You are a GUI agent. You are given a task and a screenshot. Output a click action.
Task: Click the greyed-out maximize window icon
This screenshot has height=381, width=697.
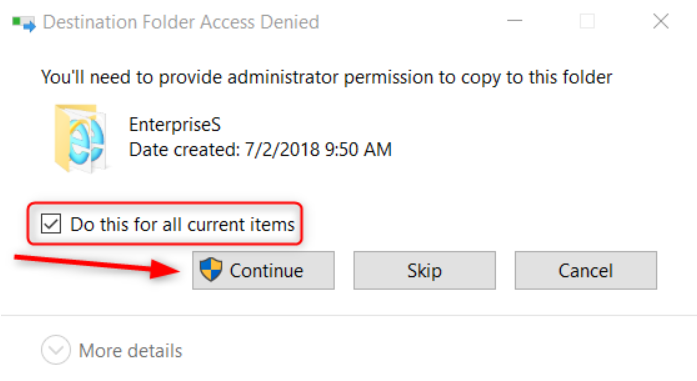coord(588,21)
